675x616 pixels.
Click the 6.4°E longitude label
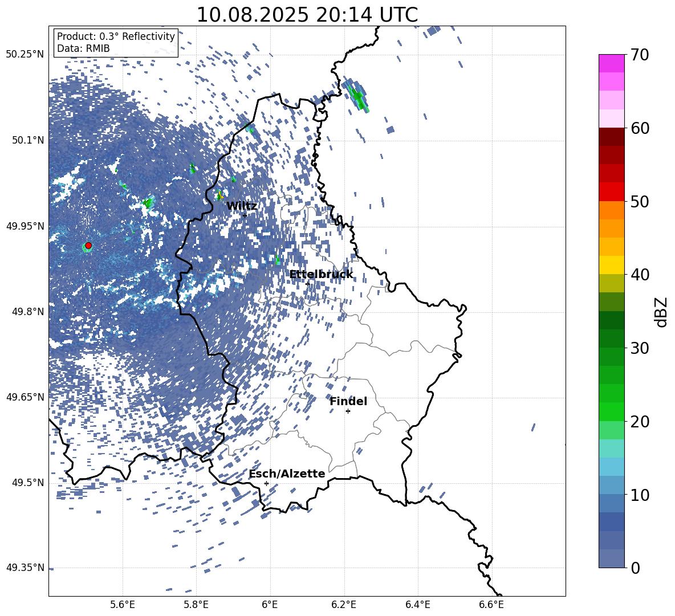pyautogui.click(x=417, y=605)
